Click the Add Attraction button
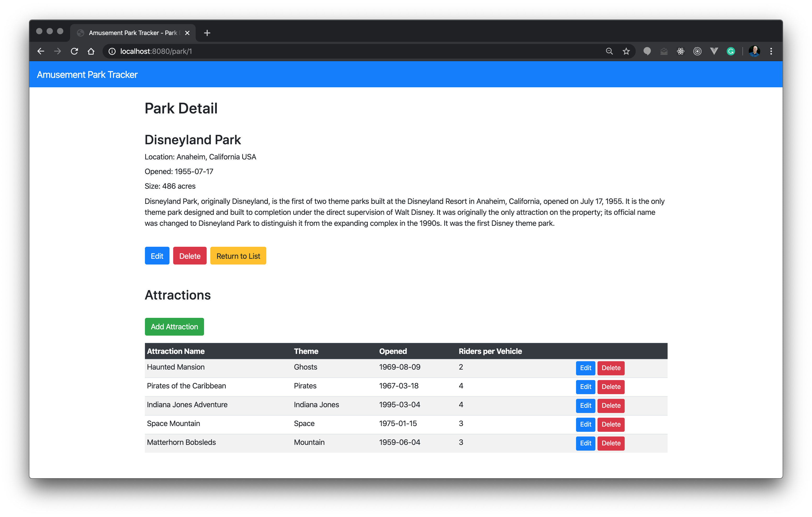The height and width of the screenshot is (517, 812). (174, 326)
